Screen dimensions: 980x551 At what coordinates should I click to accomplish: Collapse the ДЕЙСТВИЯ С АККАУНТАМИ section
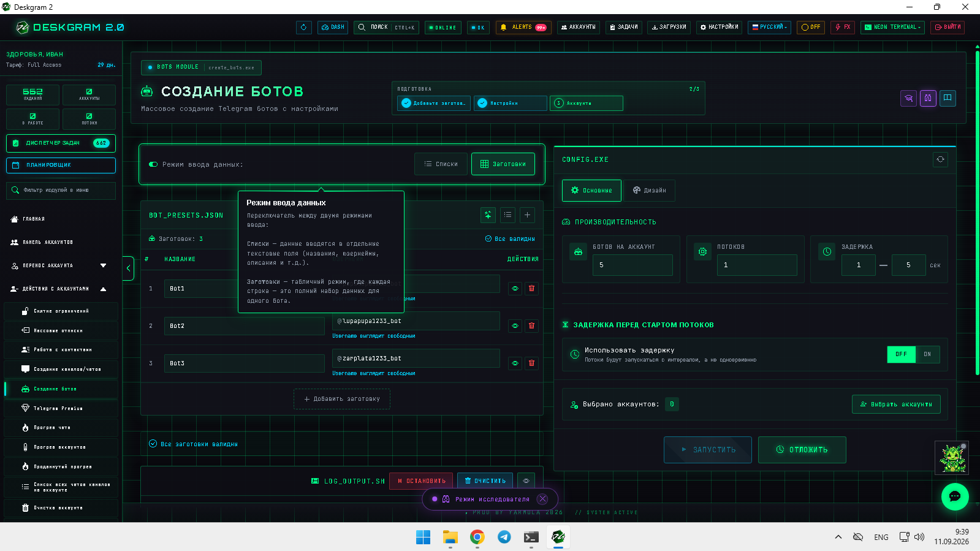pos(59,289)
